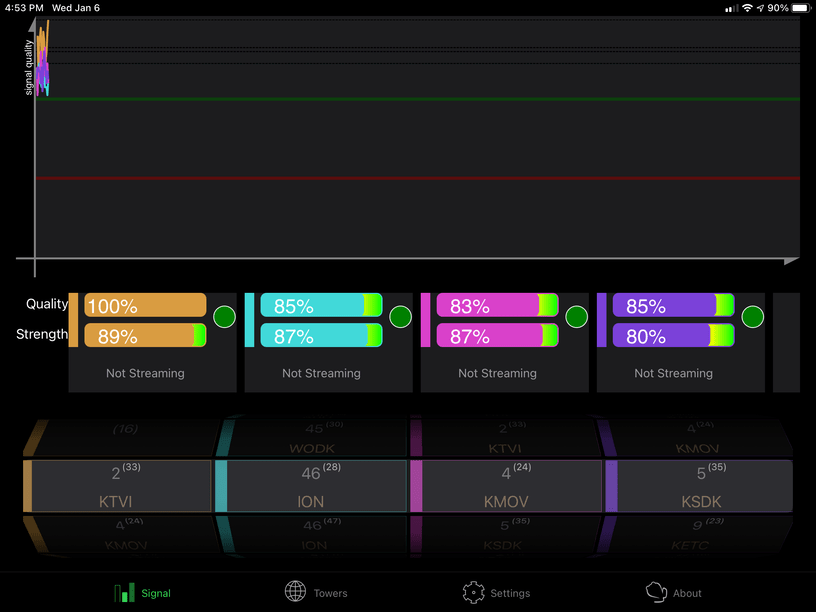Open the Signal tab

click(143, 593)
